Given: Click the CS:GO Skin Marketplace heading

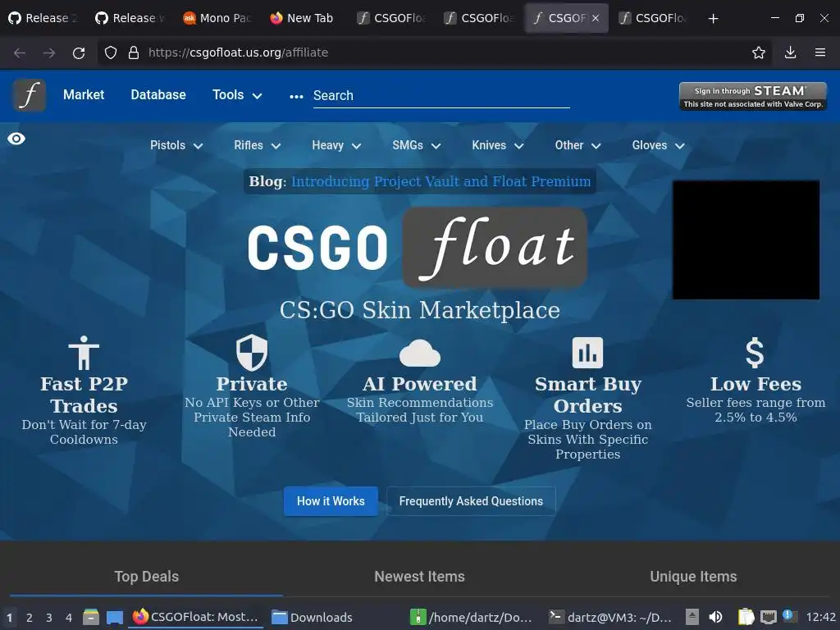Looking at the screenshot, I should (420, 310).
